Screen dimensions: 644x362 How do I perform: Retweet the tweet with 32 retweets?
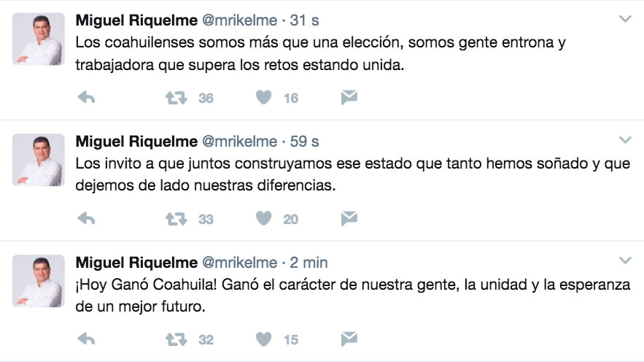177,339
